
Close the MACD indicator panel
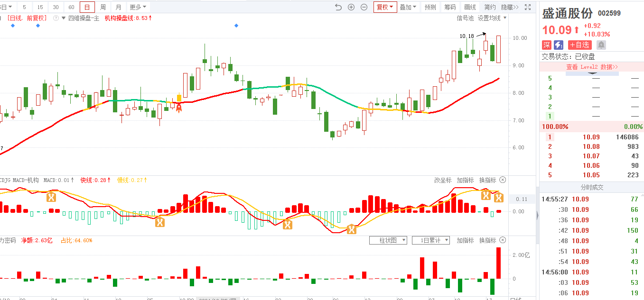coord(503,180)
